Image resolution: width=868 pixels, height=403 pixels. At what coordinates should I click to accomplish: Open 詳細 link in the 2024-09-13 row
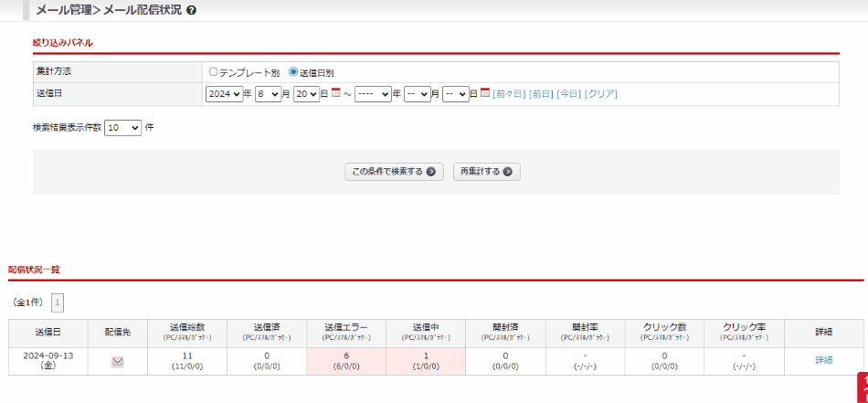point(824,360)
